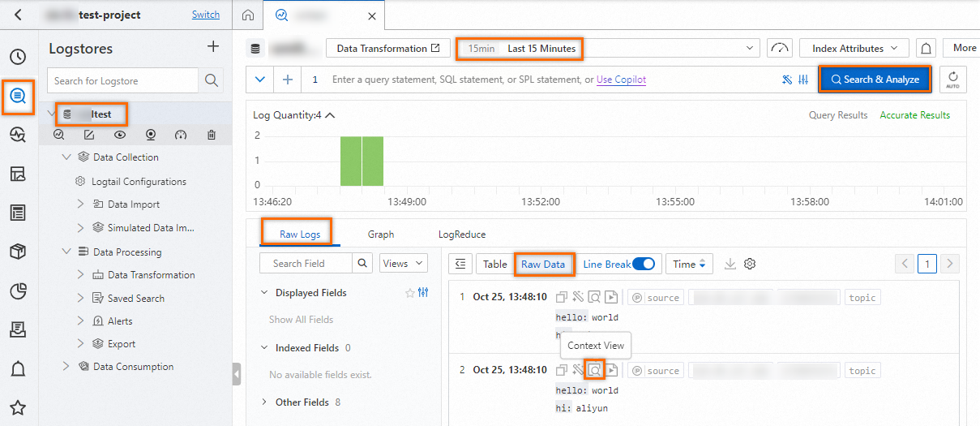Image resolution: width=980 pixels, height=426 pixels.
Task: Expand the Simulated Data Import node
Action: point(81,228)
